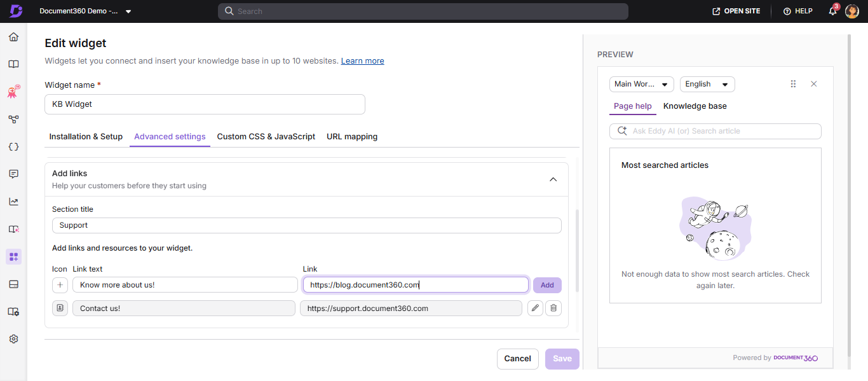Open the site settings monitor-gear icon
The width and height of the screenshot is (868, 381).
pyautogui.click(x=13, y=312)
